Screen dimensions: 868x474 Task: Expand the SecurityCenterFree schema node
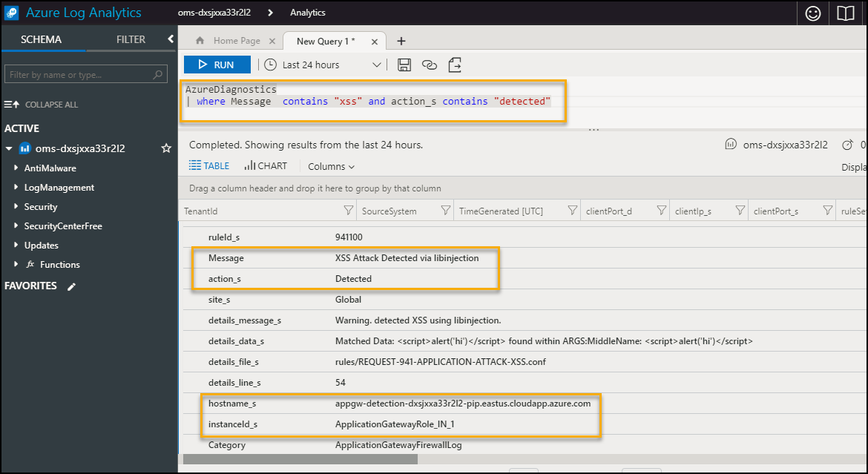(16, 226)
